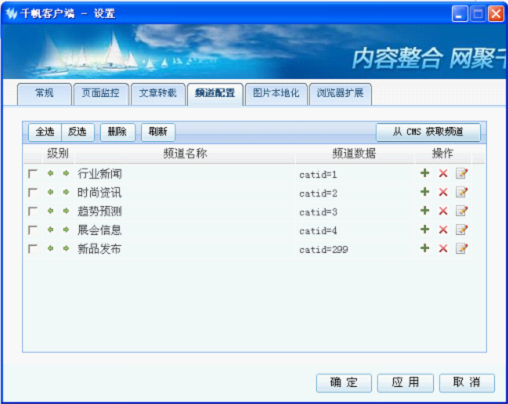Click right level arrow for 展会信息
The width and height of the screenshot is (508, 404).
(x=66, y=229)
